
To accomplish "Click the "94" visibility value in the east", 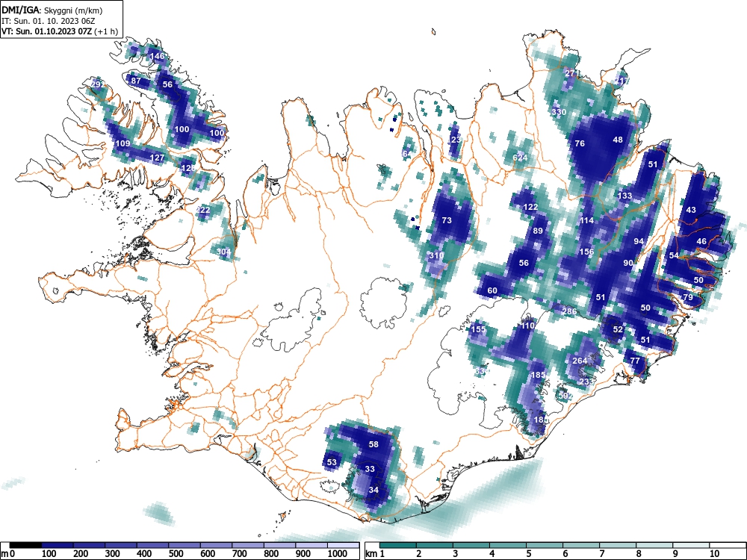I will (639, 241).
